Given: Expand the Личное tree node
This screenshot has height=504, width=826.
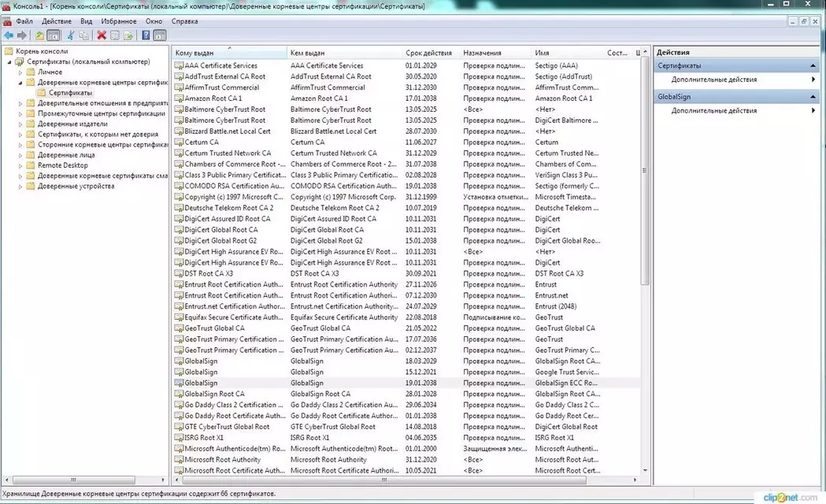Looking at the screenshot, I should [20, 72].
